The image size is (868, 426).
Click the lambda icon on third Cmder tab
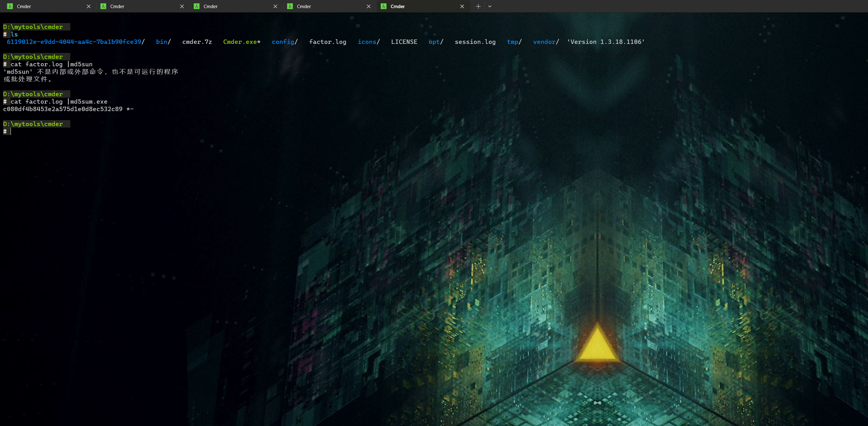pos(197,7)
